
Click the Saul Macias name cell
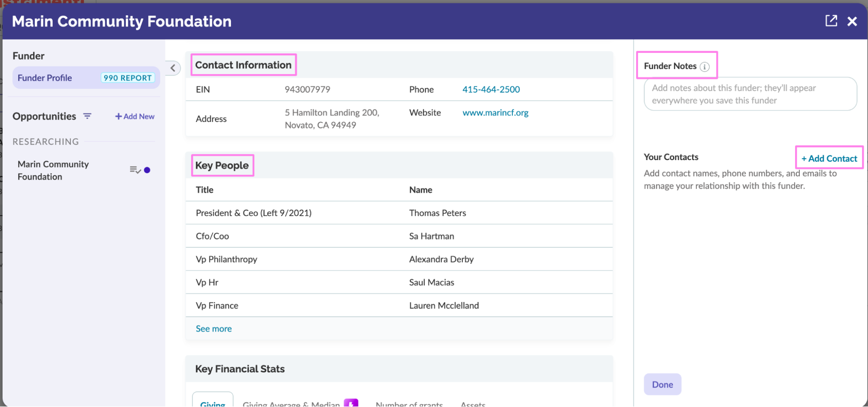click(432, 282)
